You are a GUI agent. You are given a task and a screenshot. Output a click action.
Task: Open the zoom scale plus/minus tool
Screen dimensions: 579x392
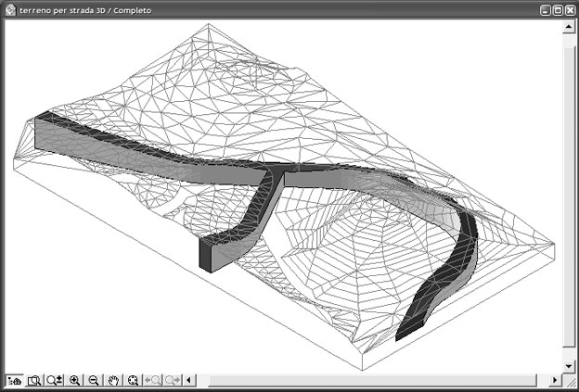54,380
